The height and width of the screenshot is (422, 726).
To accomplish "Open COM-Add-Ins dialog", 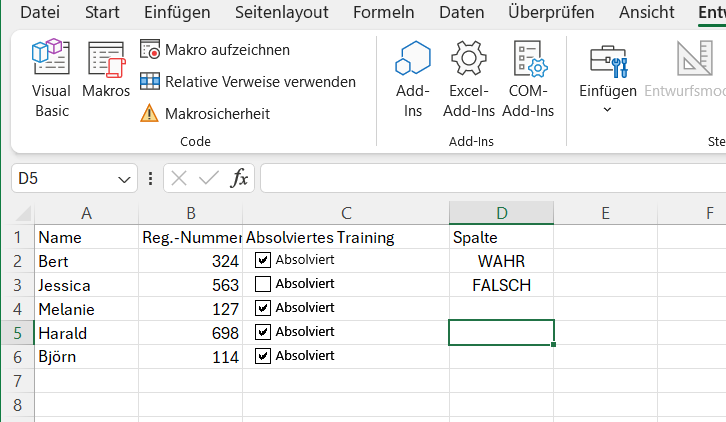I will pyautogui.click(x=527, y=80).
